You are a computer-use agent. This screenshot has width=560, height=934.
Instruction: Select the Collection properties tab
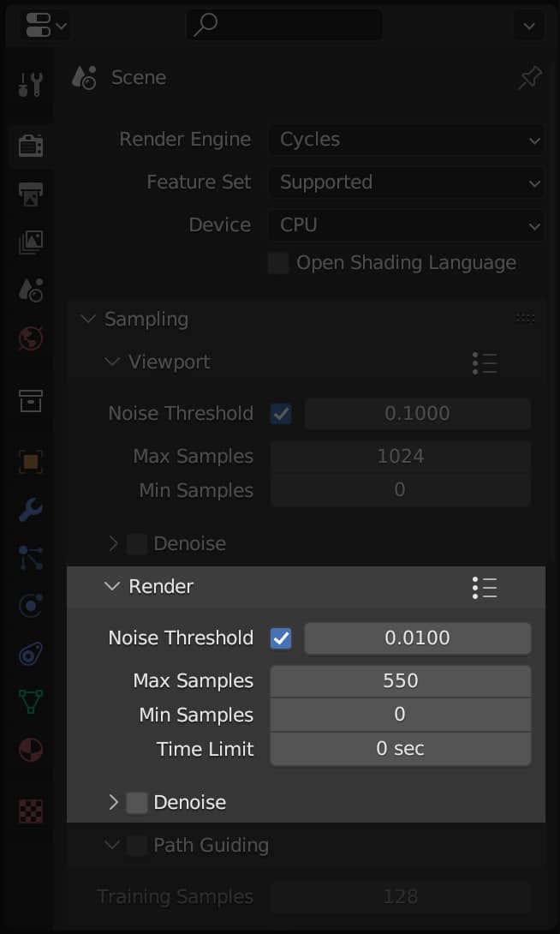click(x=31, y=399)
